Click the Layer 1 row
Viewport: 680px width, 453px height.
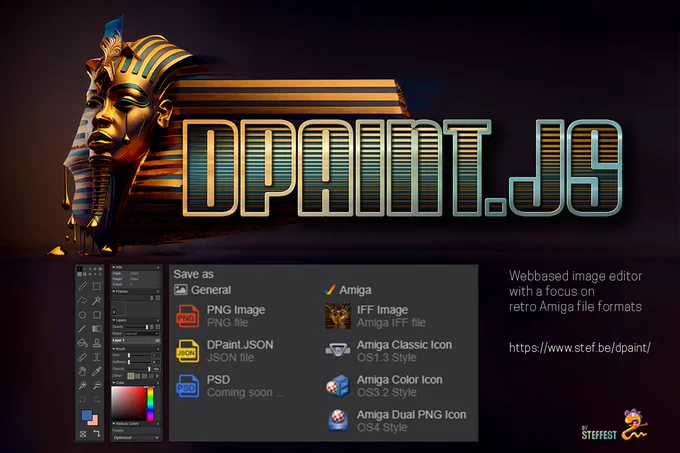click(136, 341)
